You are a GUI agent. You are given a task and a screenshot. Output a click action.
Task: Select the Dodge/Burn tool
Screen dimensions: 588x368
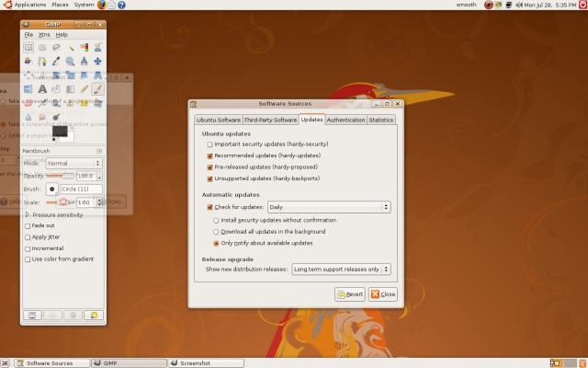point(56,117)
